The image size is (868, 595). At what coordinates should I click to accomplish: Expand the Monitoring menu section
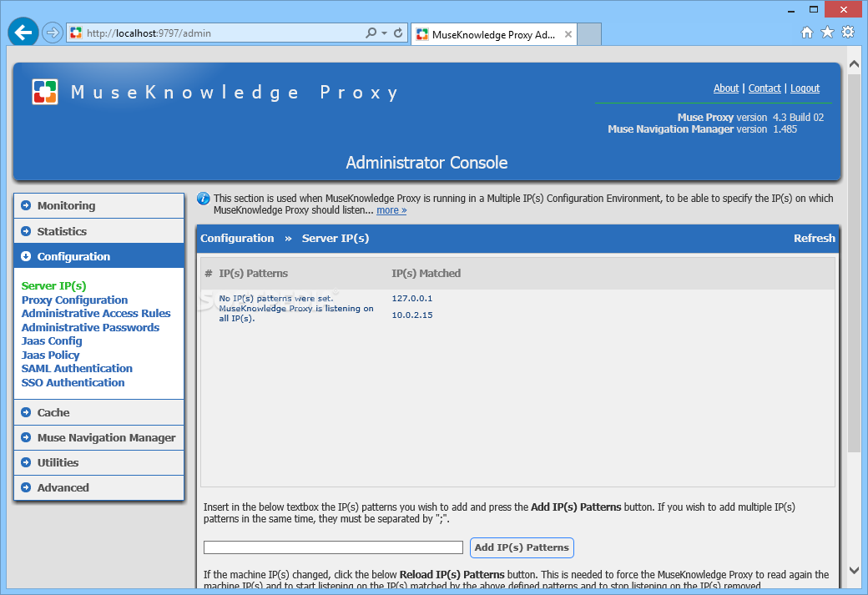click(99, 205)
